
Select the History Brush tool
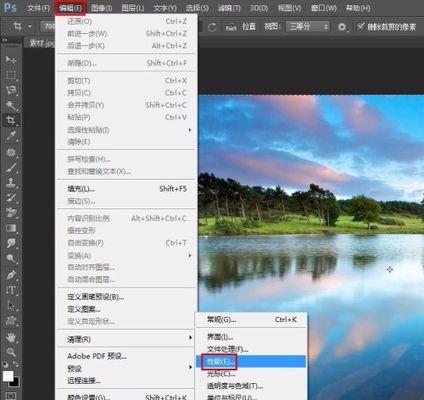[x=11, y=197]
